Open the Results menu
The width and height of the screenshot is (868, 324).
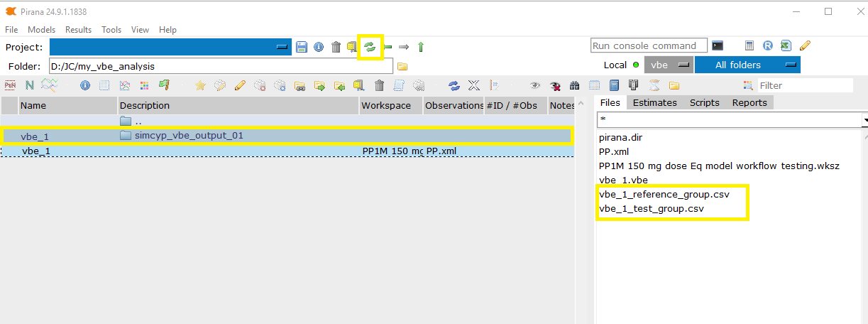tap(78, 30)
